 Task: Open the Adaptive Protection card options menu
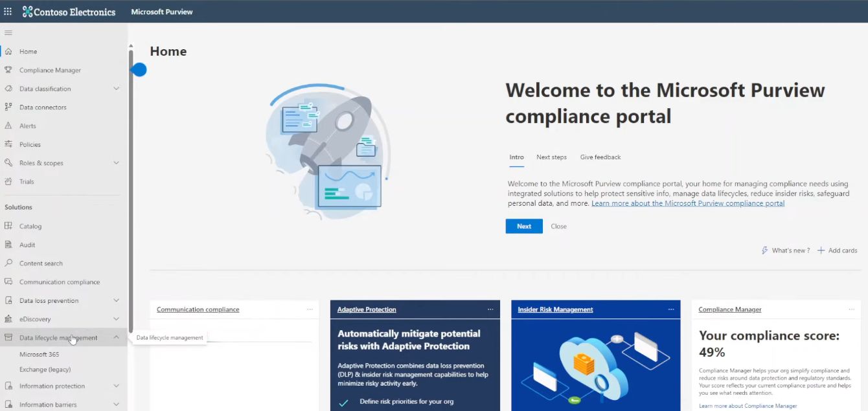(x=490, y=309)
